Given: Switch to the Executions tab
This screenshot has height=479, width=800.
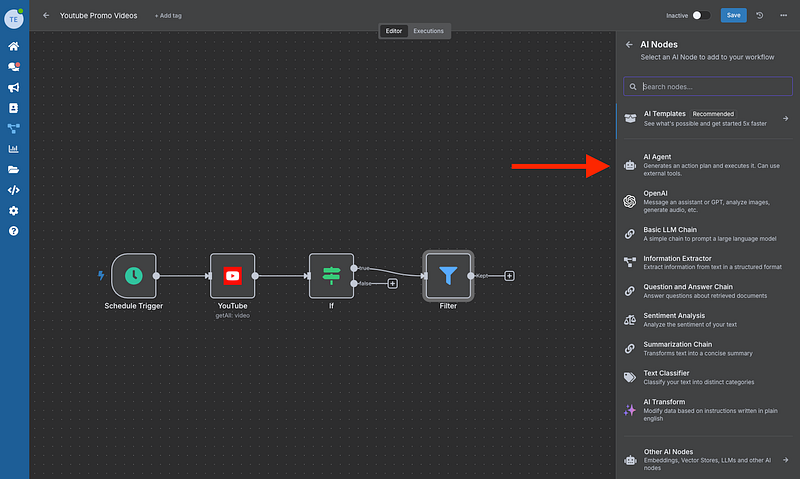Looking at the screenshot, I should (429, 31).
